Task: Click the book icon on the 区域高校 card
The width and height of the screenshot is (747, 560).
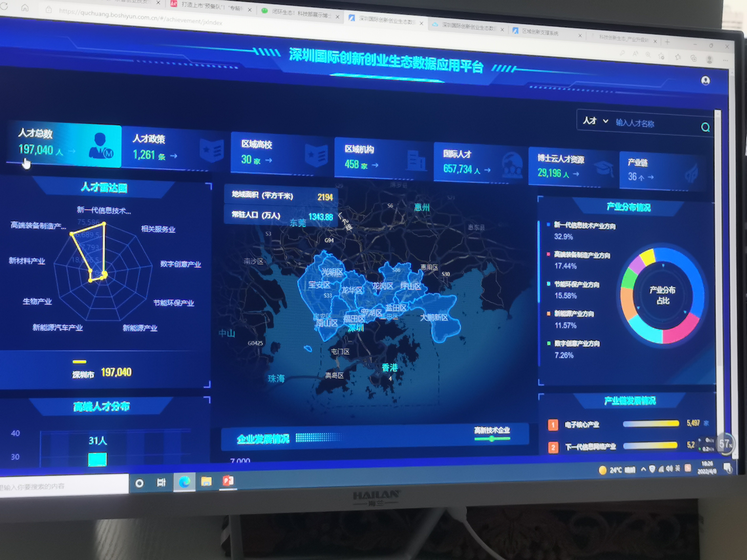Action: point(316,155)
